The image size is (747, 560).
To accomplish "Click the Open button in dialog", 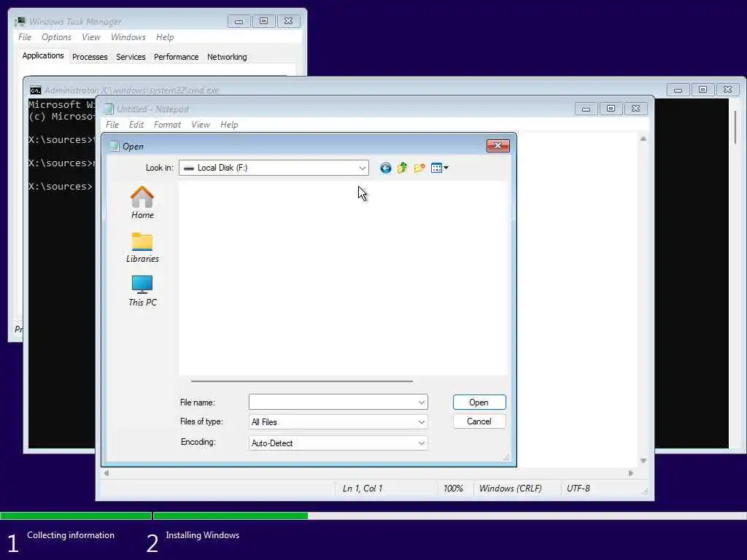I will (x=479, y=402).
